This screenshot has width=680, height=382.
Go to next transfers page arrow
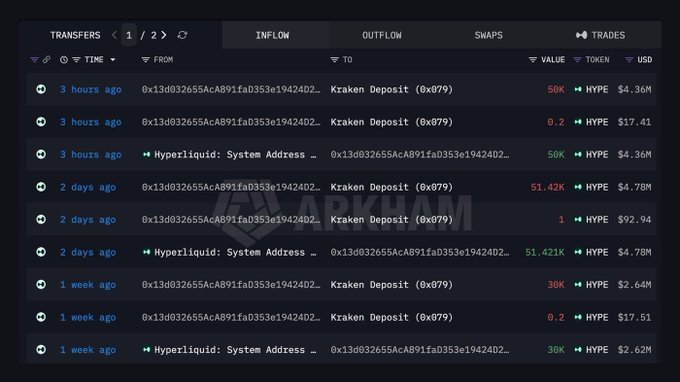click(x=164, y=35)
